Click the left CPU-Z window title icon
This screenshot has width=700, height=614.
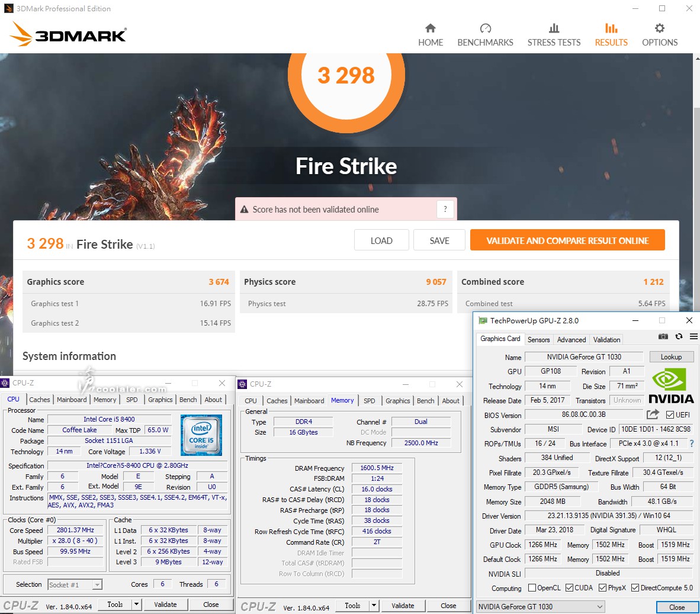click(x=5, y=383)
